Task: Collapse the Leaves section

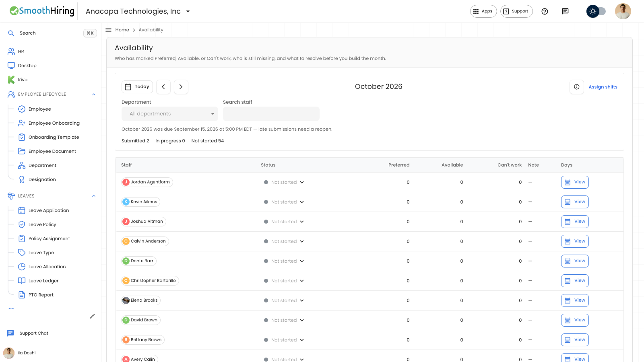Action: (94, 196)
